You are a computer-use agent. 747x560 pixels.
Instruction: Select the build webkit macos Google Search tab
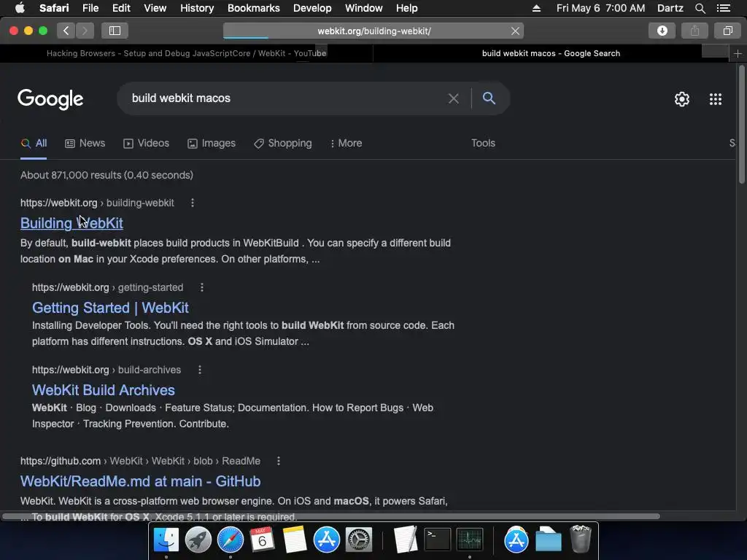pyautogui.click(x=551, y=53)
